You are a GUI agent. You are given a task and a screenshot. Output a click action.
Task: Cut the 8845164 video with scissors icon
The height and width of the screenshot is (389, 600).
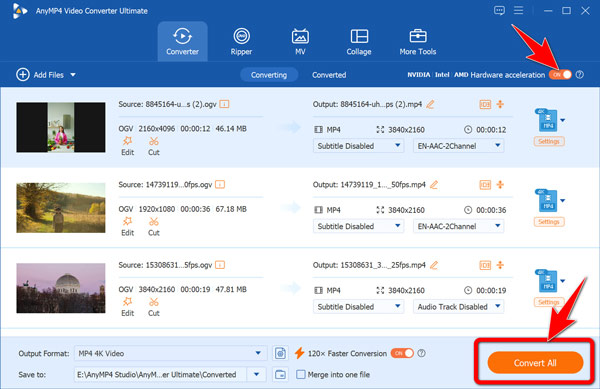click(154, 146)
